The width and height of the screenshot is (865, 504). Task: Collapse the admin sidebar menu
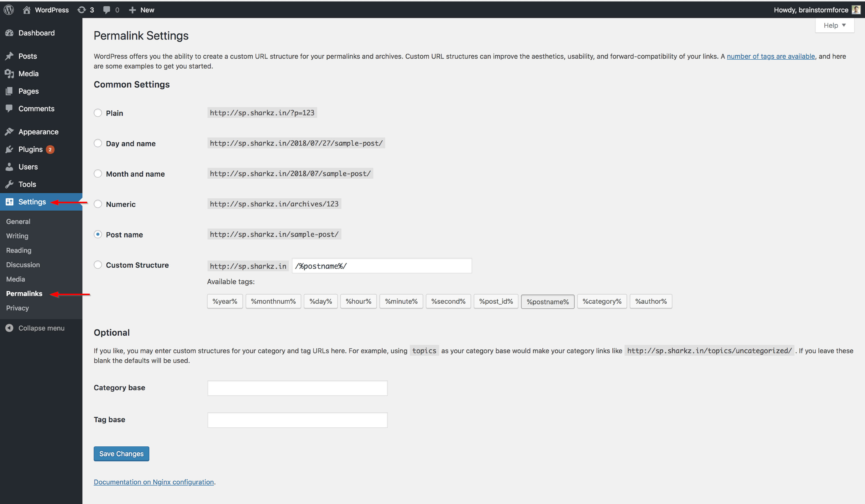click(x=41, y=328)
